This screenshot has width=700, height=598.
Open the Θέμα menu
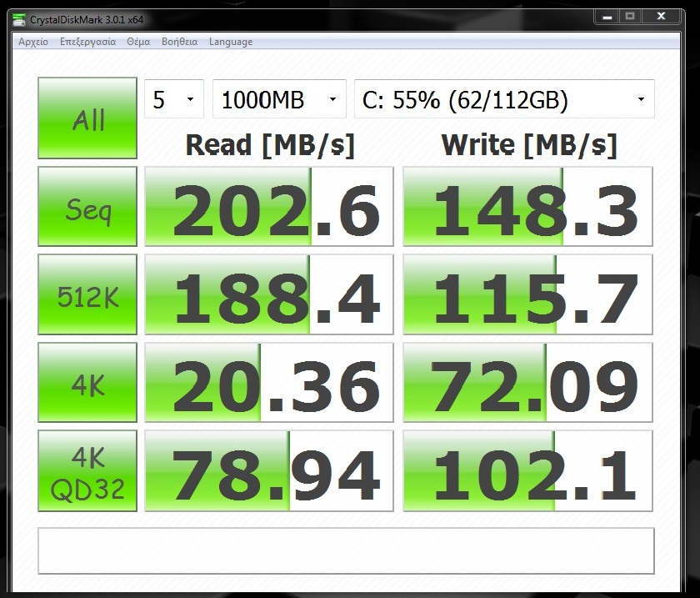[x=138, y=42]
